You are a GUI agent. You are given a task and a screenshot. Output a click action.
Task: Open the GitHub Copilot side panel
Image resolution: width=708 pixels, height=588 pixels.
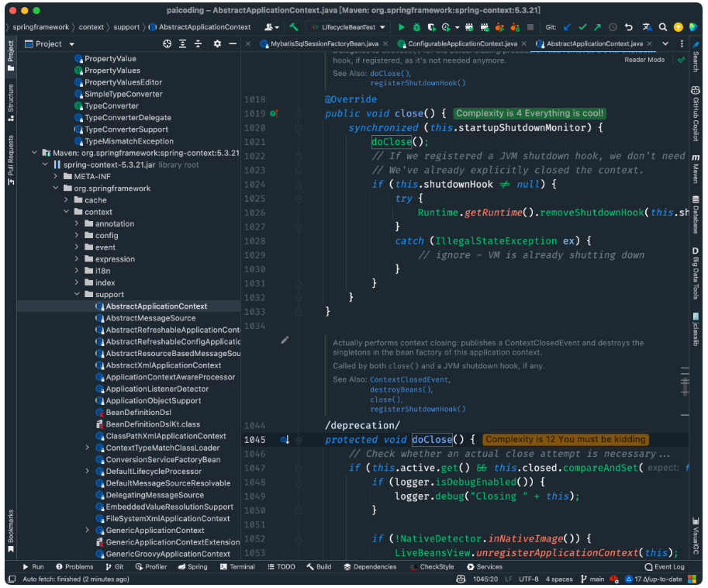tap(696, 114)
